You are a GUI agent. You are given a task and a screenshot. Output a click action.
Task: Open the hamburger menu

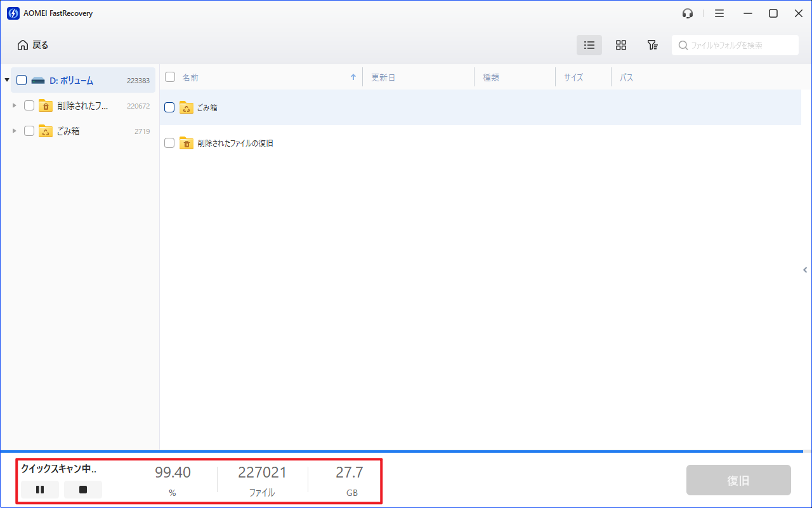point(719,13)
